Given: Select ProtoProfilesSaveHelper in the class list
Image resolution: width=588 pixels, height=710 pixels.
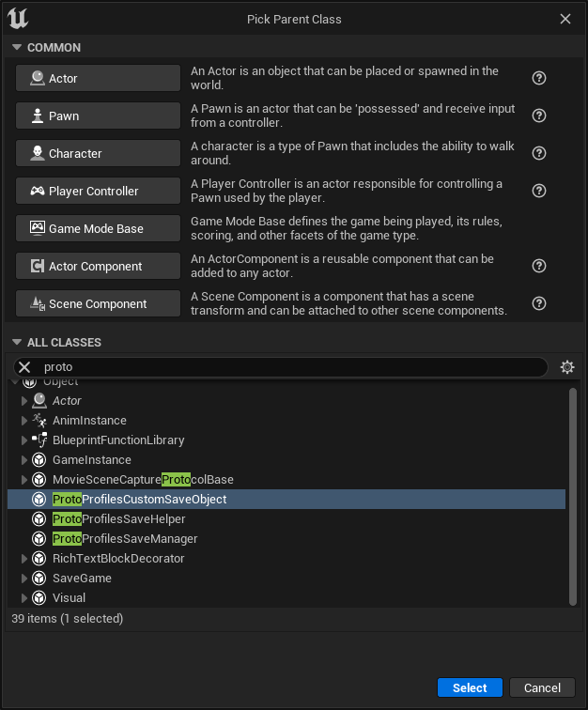Looking at the screenshot, I should click(x=118, y=519).
